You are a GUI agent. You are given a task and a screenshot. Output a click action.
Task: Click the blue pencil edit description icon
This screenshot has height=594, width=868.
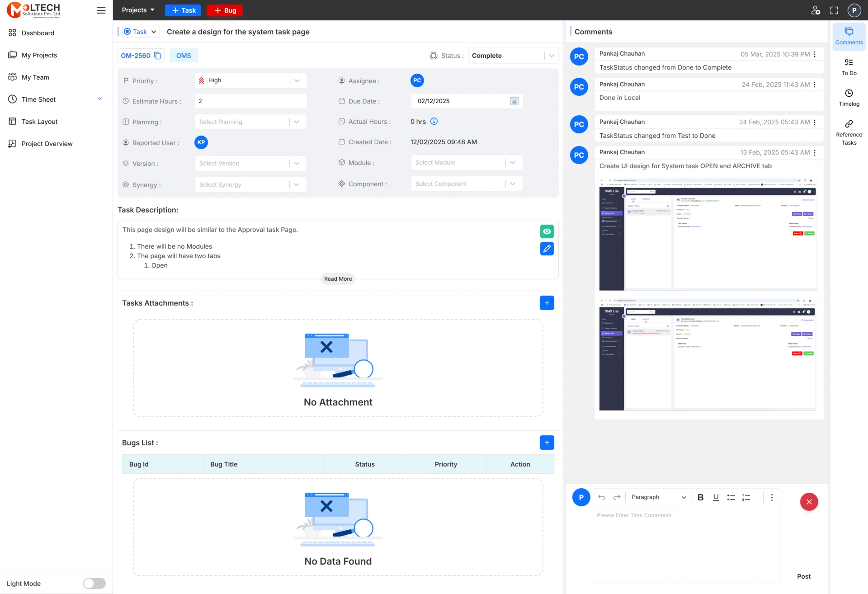pyautogui.click(x=547, y=249)
